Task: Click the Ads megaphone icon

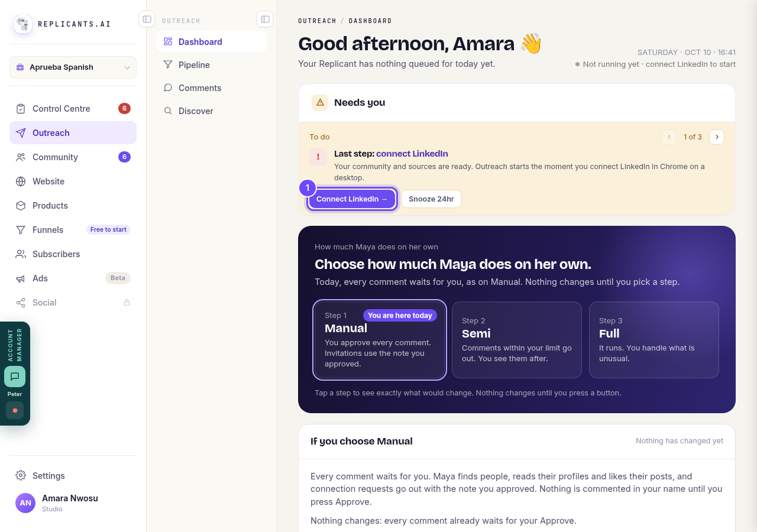Action: [21, 278]
